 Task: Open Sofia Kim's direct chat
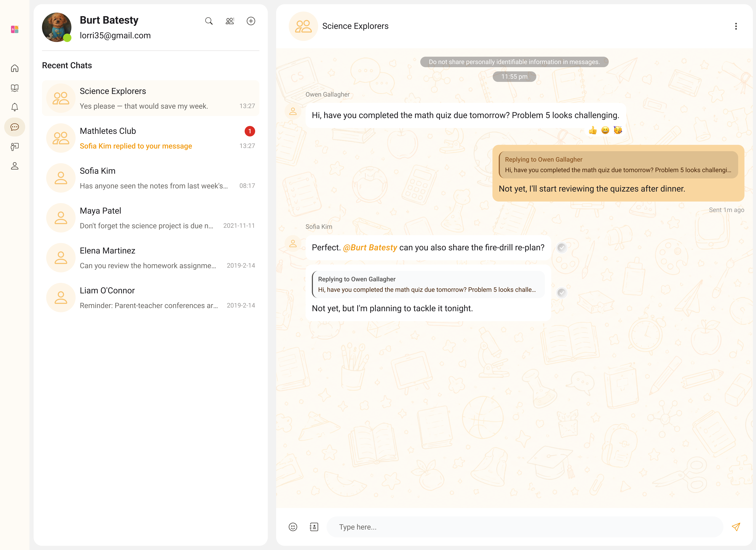tap(151, 178)
